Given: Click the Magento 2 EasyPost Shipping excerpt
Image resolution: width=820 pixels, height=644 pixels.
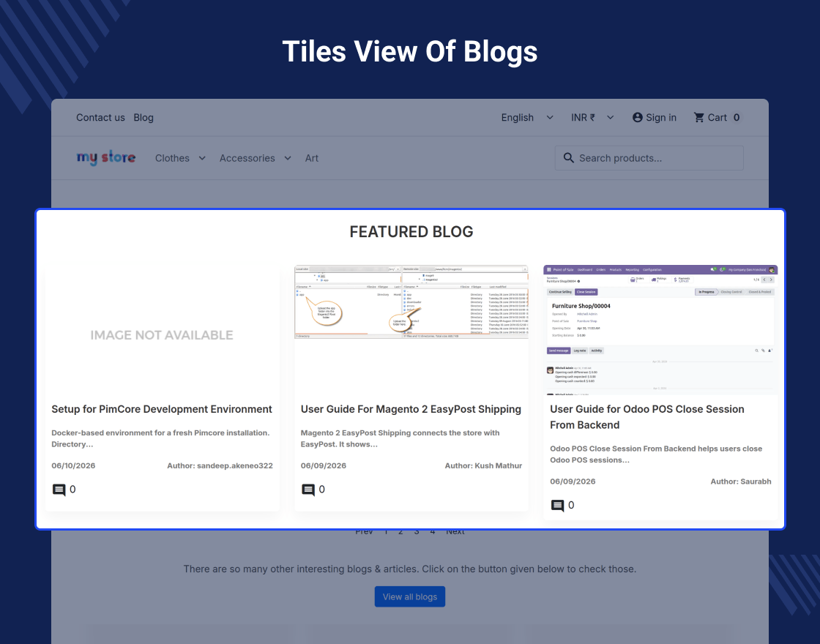Looking at the screenshot, I should 400,438.
